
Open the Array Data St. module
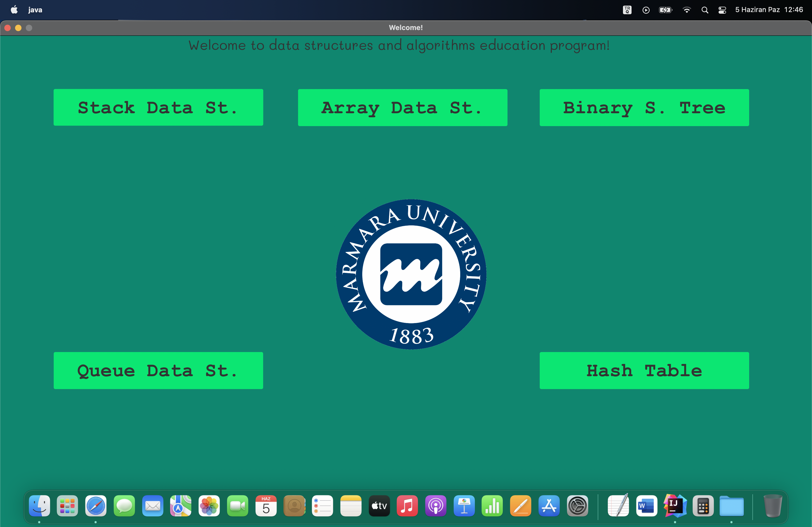coord(403,107)
